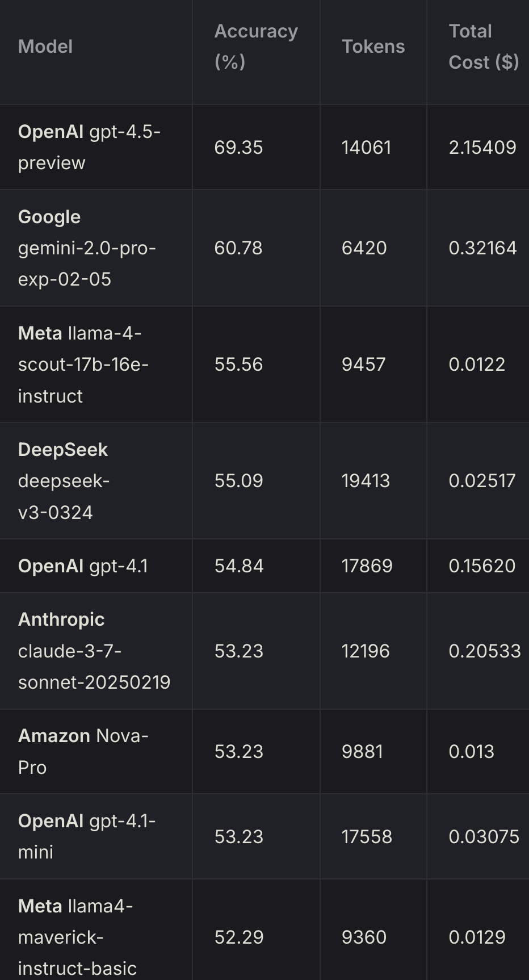Click the Model column header
Viewport: 529px width, 980px height.
[45, 47]
